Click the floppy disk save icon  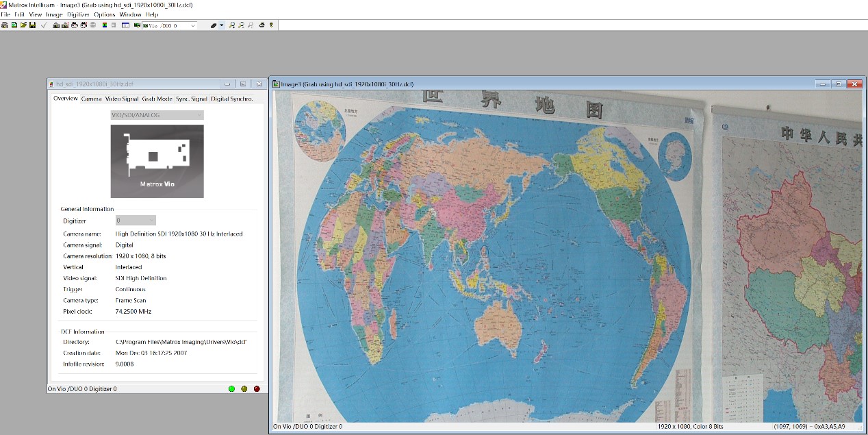(33, 25)
